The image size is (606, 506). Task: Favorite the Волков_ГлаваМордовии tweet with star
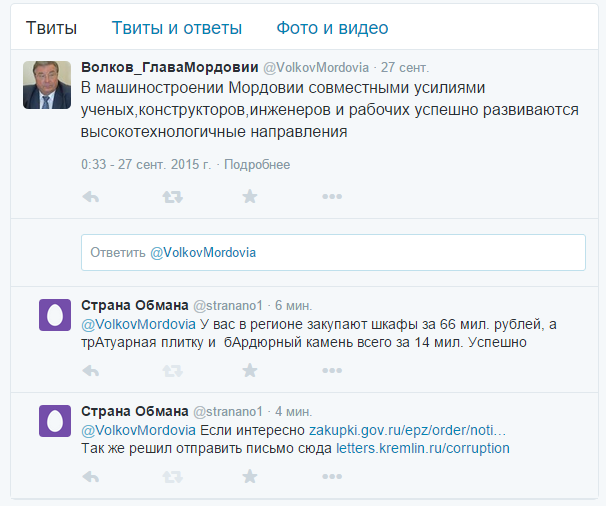[250, 196]
